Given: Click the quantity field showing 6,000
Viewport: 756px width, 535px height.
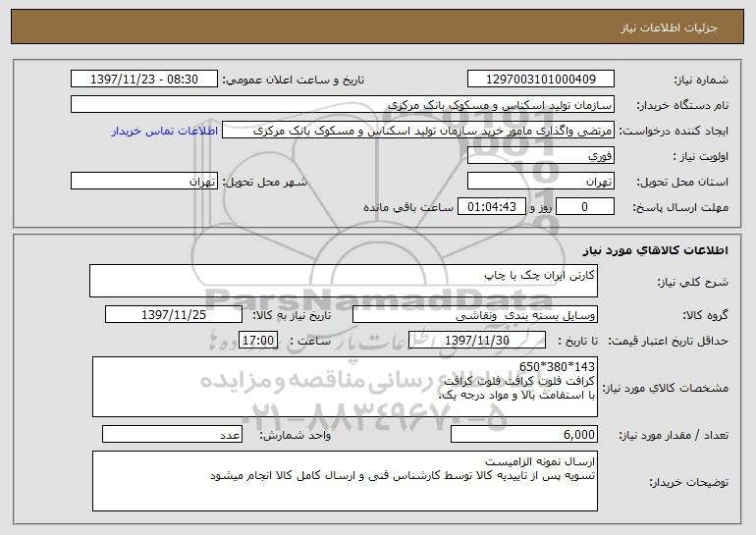Looking at the screenshot, I should coord(524,434).
